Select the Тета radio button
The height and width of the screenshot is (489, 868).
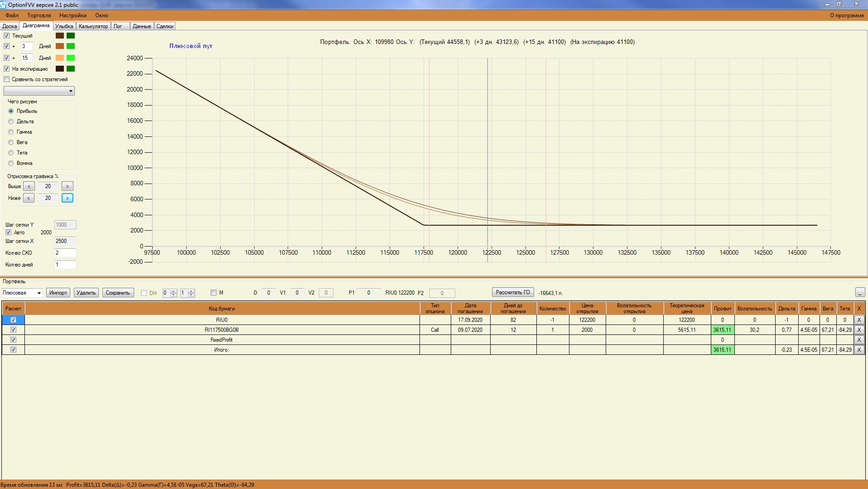click(11, 153)
